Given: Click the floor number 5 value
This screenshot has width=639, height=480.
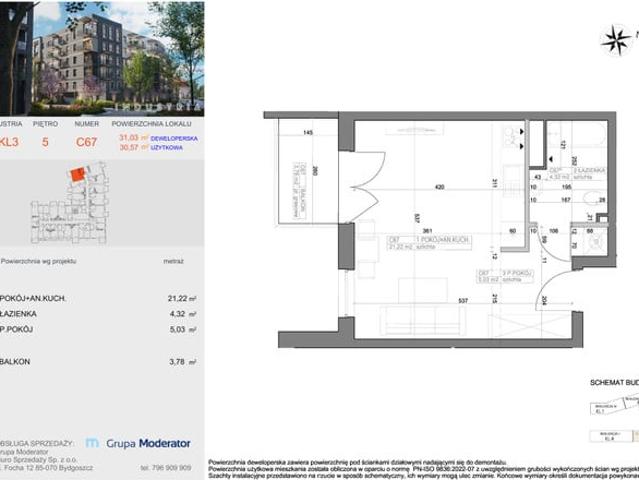Looking at the screenshot, I should [x=45, y=142].
